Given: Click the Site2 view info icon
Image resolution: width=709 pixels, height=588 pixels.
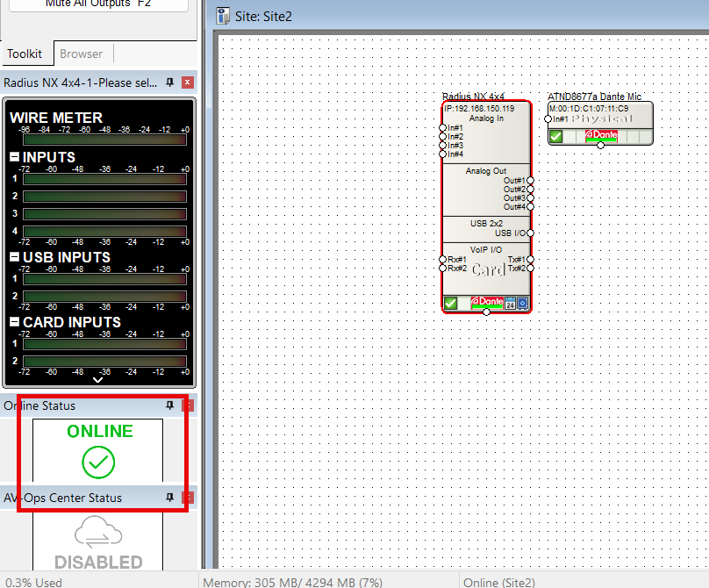Looking at the screenshot, I should (x=223, y=16).
